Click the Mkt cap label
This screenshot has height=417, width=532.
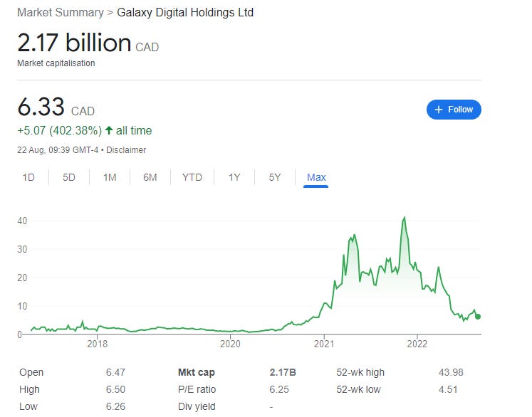(196, 372)
